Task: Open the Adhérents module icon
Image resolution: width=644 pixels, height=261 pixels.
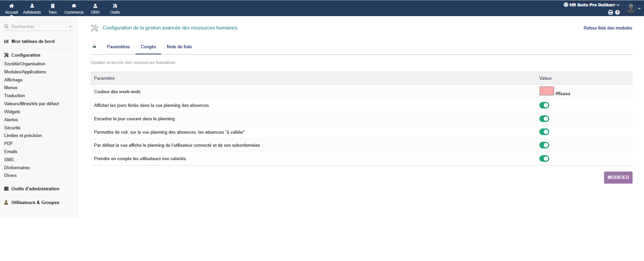Action: point(32,6)
